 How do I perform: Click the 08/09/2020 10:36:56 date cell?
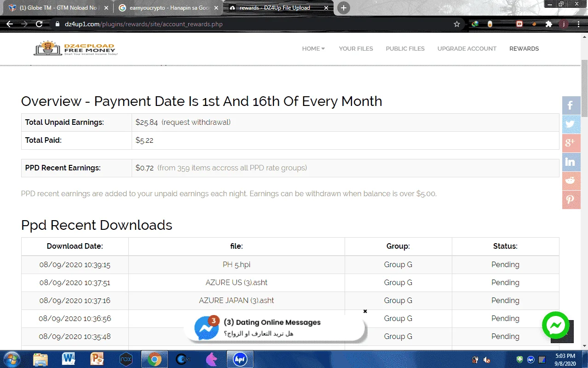[x=75, y=318]
